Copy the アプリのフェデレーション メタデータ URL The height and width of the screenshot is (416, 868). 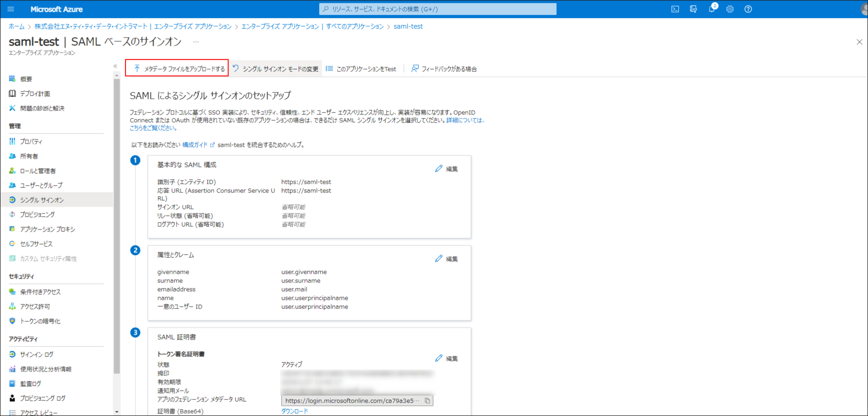click(x=428, y=400)
